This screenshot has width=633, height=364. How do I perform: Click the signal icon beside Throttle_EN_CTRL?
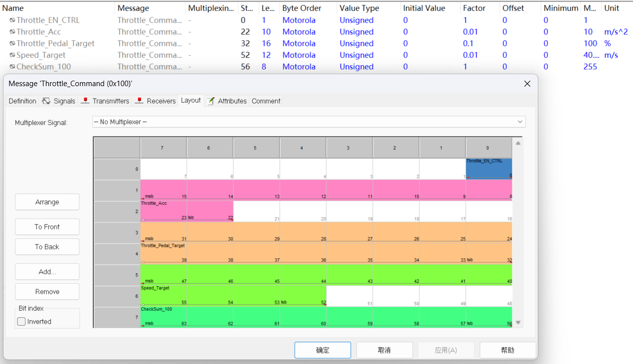click(12, 20)
